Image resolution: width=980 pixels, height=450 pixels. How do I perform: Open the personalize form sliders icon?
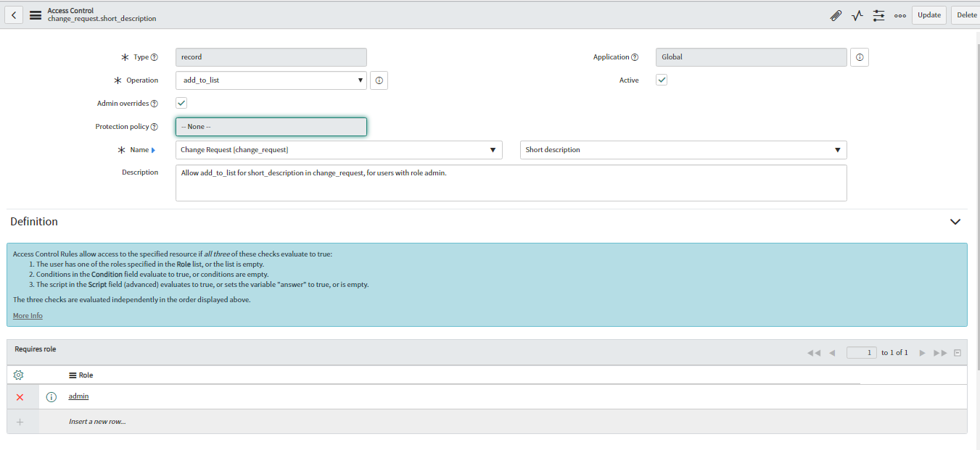[878, 14]
